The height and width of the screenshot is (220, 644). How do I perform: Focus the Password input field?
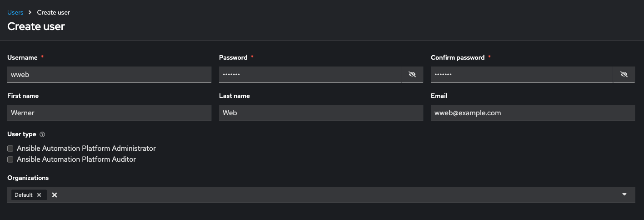point(310,74)
